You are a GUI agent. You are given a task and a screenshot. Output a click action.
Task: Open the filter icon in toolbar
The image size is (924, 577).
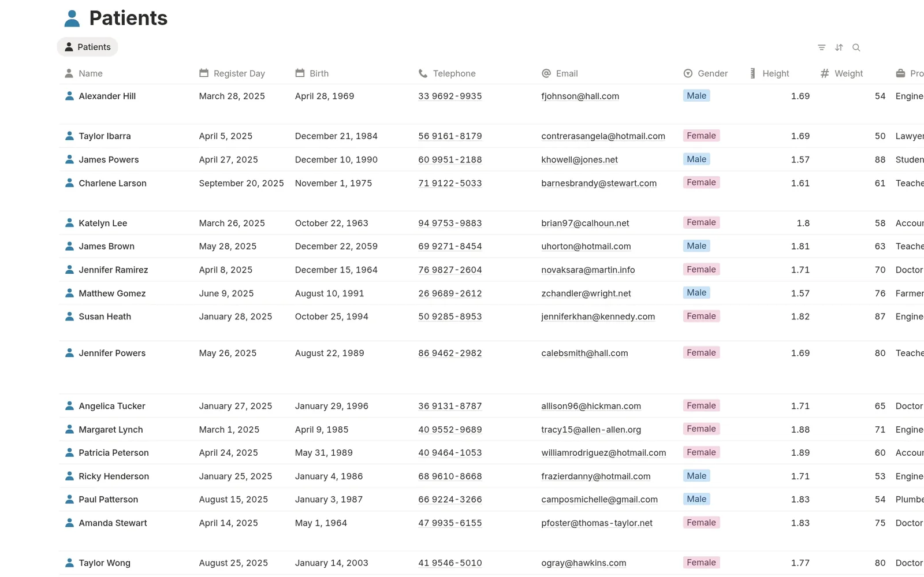821,47
